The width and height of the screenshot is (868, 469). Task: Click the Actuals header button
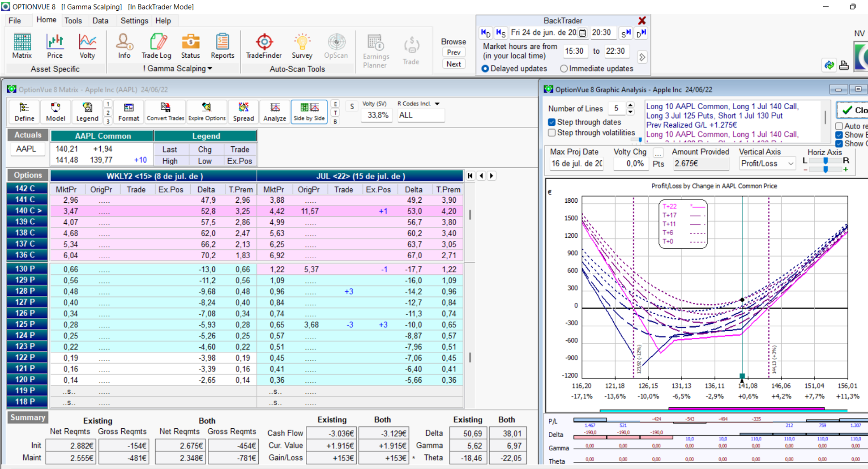(28, 135)
